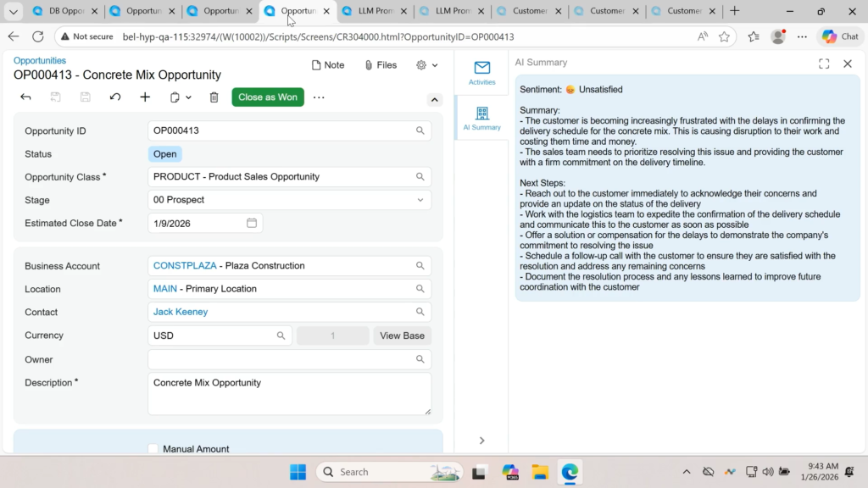Toggle the Manual Amount checkbox
Image resolution: width=868 pixels, height=488 pixels.
153,449
